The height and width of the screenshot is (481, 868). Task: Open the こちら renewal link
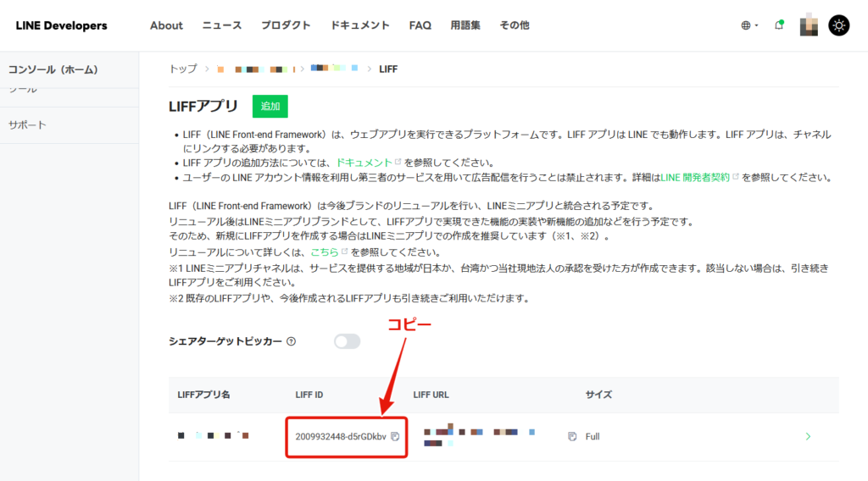[x=325, y=252]
